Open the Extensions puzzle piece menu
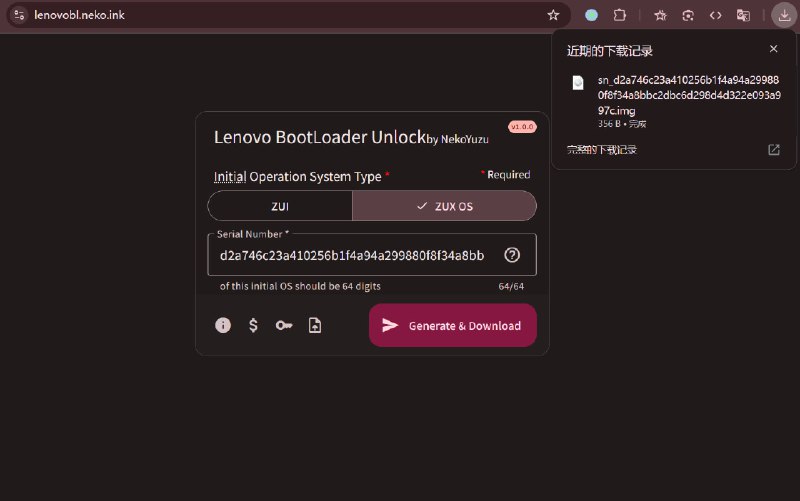This screenshot has width=800, height=501. click(x=619, y=15)
